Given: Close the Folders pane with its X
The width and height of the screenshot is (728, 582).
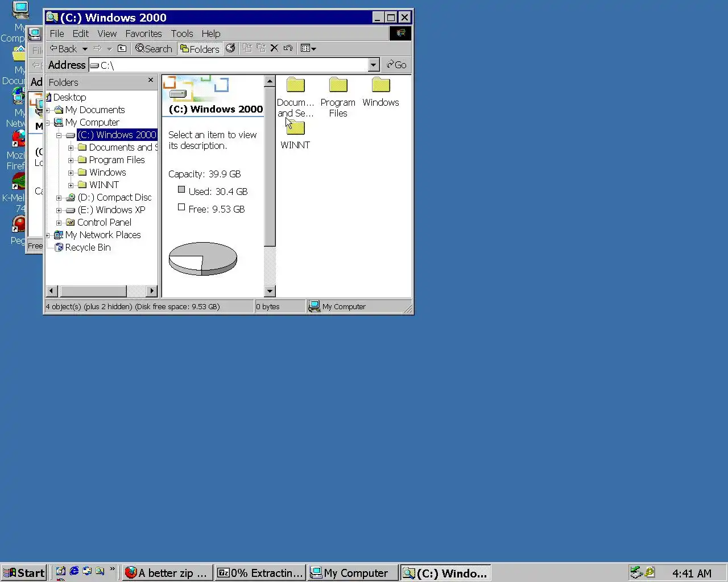Looking at the screenshot, I should point(151,80).
